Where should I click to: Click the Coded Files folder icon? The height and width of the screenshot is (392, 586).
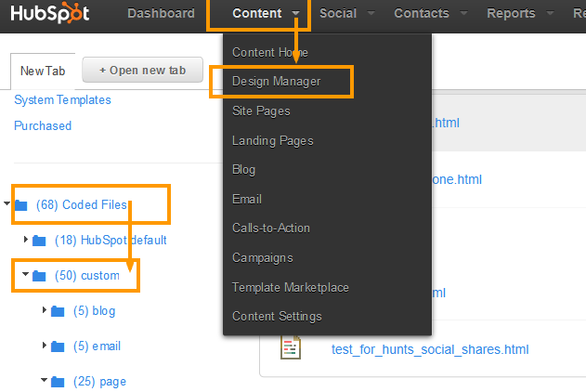[21, 205]
